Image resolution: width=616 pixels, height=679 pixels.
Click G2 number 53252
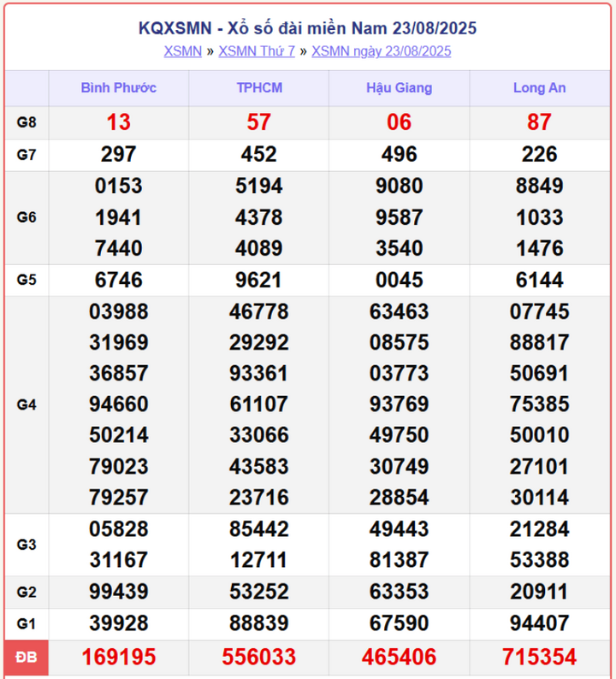(x=259, y=592)
